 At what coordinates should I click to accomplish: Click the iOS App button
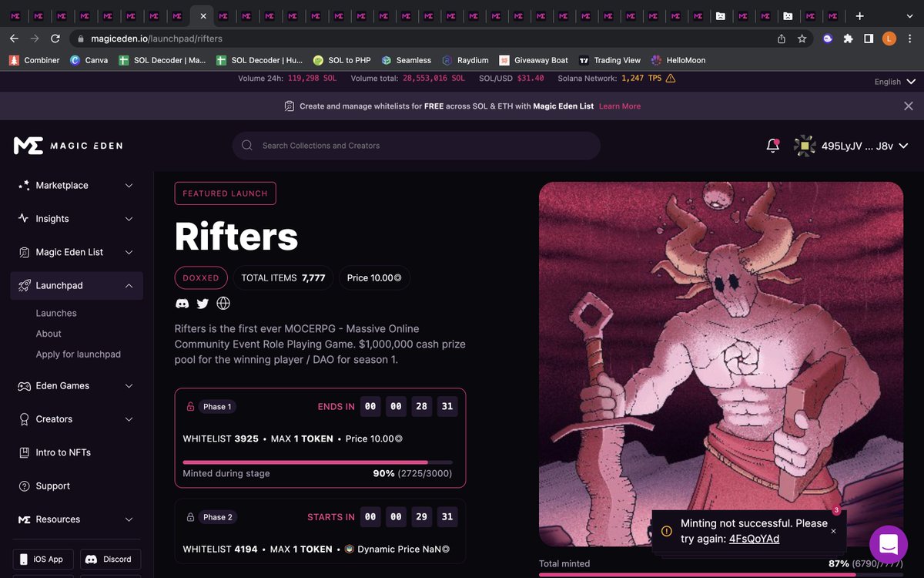pyautogui.click(x=42, y=560)
